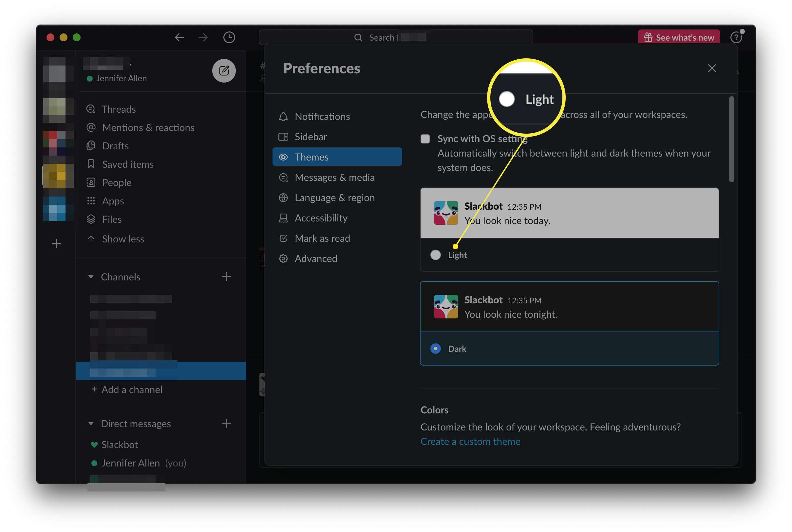Click the Messages & media icon
Screen dimensions: 792x532
pos(283,178)
